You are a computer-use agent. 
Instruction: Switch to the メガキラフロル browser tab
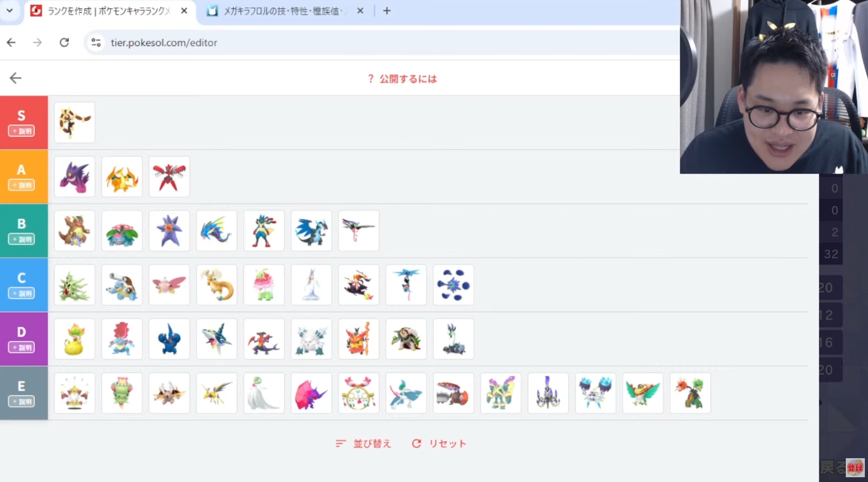click(x=280, y=11)
